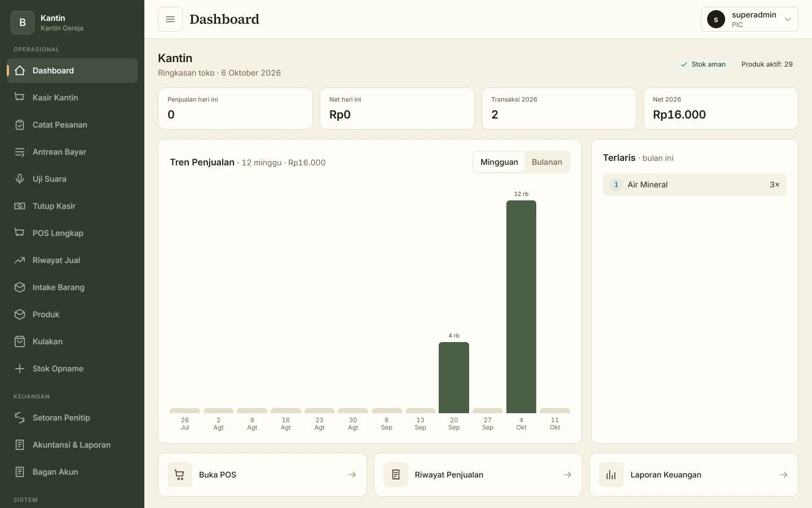The width and height of the screenshot is (812, 508).
Task: Open the Buka POS shortcut label
Action: [218, 475]
